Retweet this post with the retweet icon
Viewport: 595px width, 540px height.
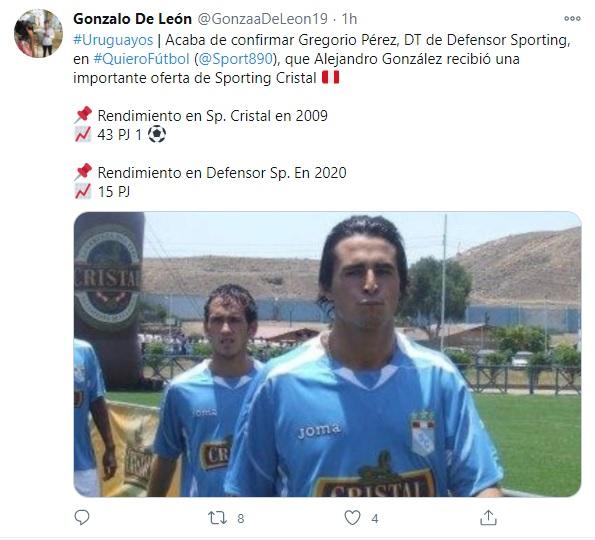point(217,518)
